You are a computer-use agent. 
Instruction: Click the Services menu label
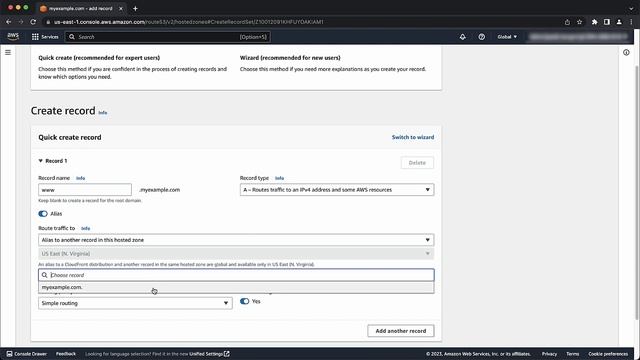tap(50, 37)
